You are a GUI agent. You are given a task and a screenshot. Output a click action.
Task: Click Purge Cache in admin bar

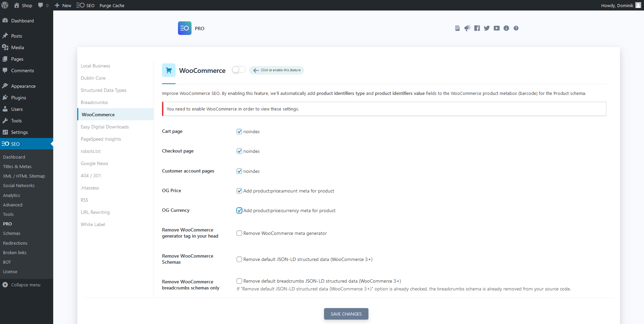pos(112,5)
